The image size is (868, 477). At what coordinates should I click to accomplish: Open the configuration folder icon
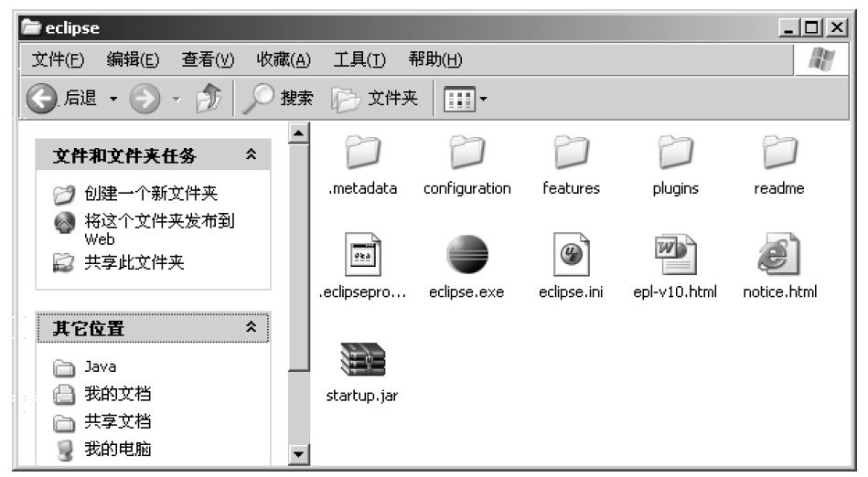[x=466, y=152]
